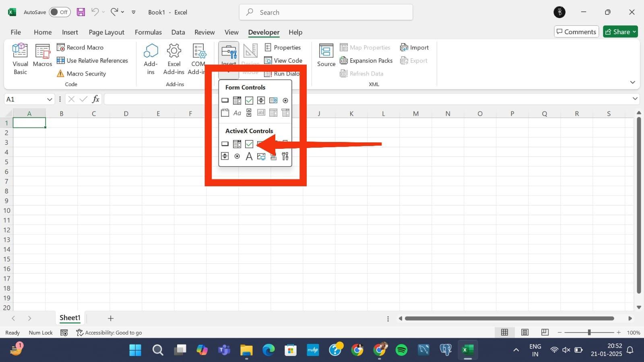Switch to the Review tab
Image resolution: width=644 pixels, height=362 pixels.
tap(204, 32)
